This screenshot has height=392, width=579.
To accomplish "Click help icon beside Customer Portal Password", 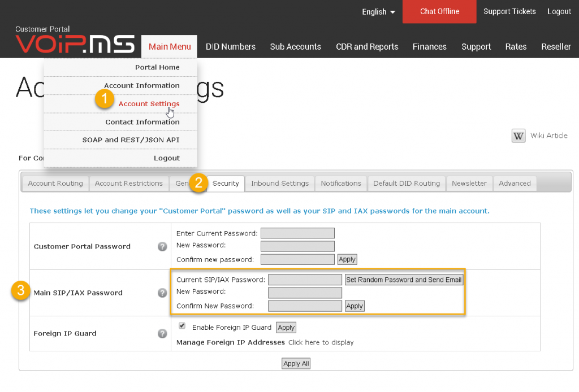I will (x=162, y=246).
